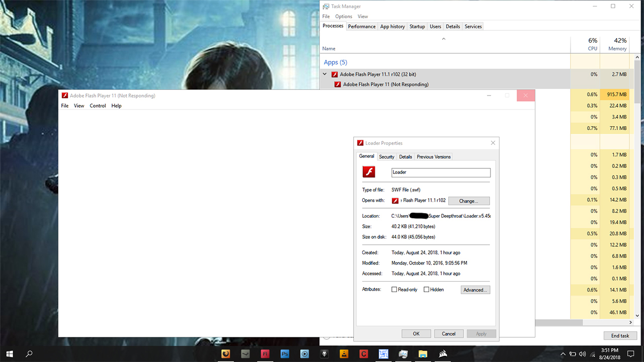Collapse the Adobe Flash Player process group
This screenshot has width=644, height=362.
point(325,73)
